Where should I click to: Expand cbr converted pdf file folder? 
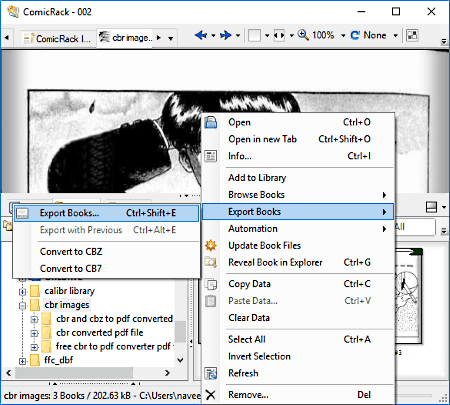tap(34, 333)
